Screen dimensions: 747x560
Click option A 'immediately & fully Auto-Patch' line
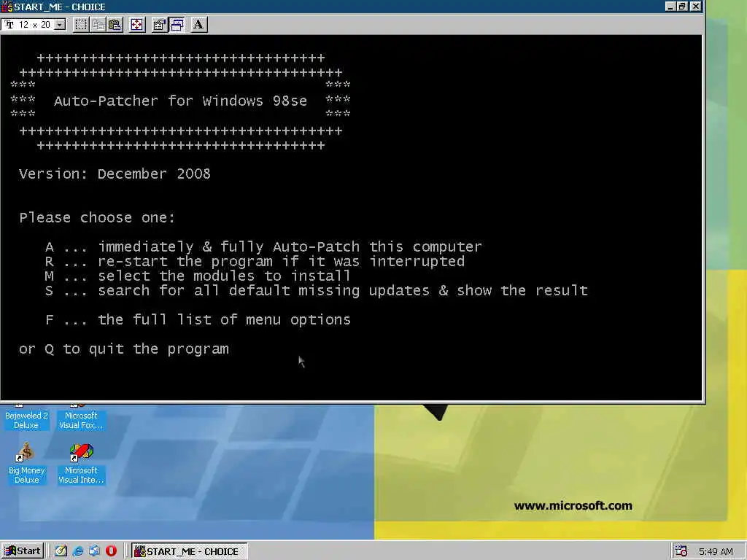[x=263, y=246]
